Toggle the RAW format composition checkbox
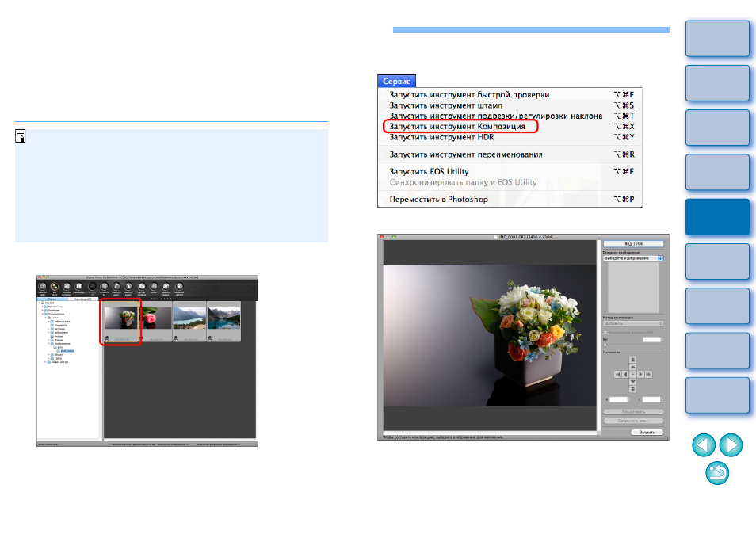 (605, 332)
